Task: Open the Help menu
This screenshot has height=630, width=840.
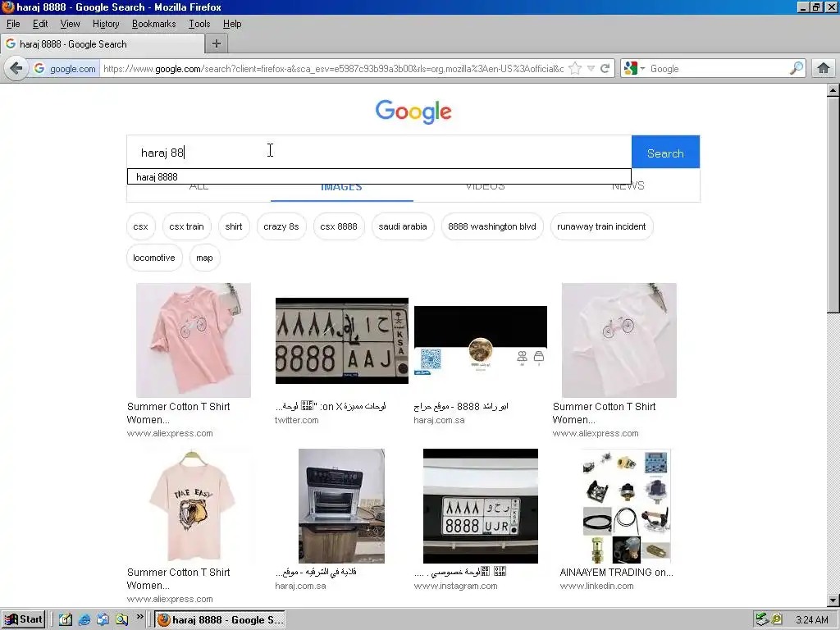Action: click(x=232, y=24)
